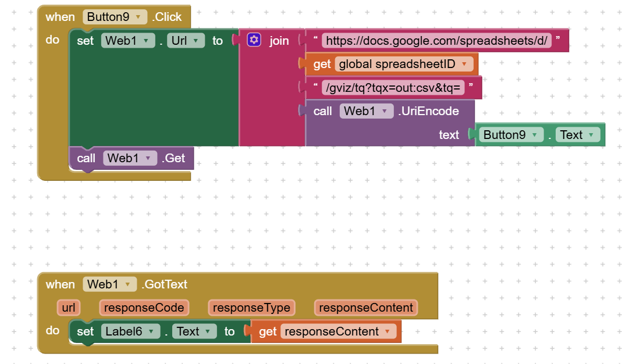
Task: Select the responseContent event parameter
Action: tap(366, 308)
